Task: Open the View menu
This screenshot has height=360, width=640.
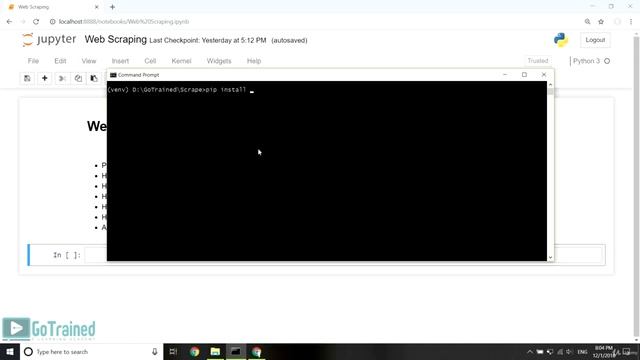Action: (x=89, y=61)
